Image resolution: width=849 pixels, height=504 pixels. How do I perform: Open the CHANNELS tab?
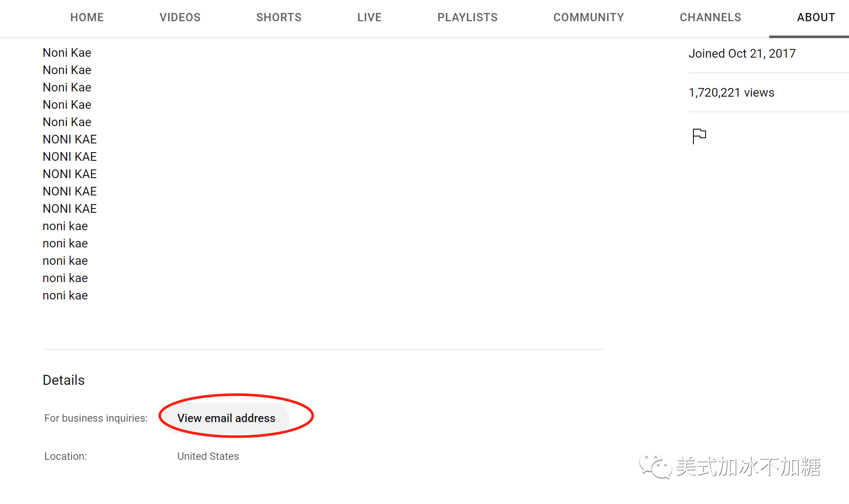click(710, 17)
